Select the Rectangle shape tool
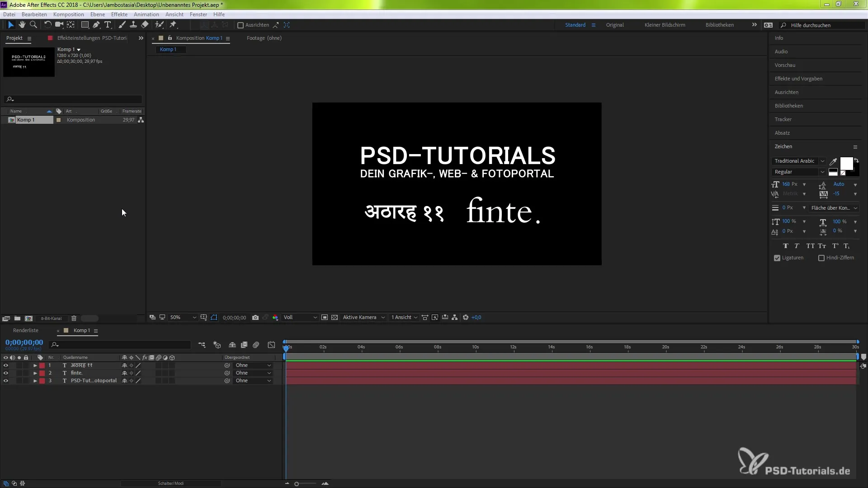This screenshot has width=868, height=488. tap(85, 25)
